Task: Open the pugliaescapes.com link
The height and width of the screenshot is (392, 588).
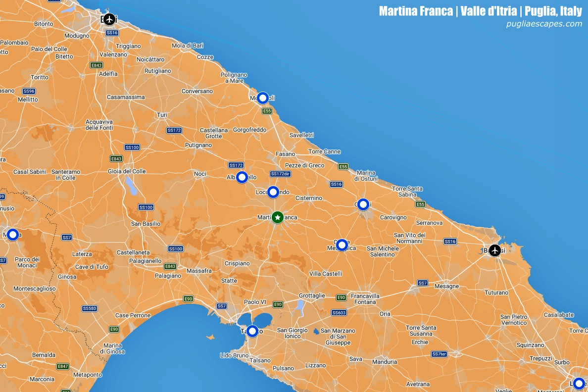Action: (x=544, y=23)
